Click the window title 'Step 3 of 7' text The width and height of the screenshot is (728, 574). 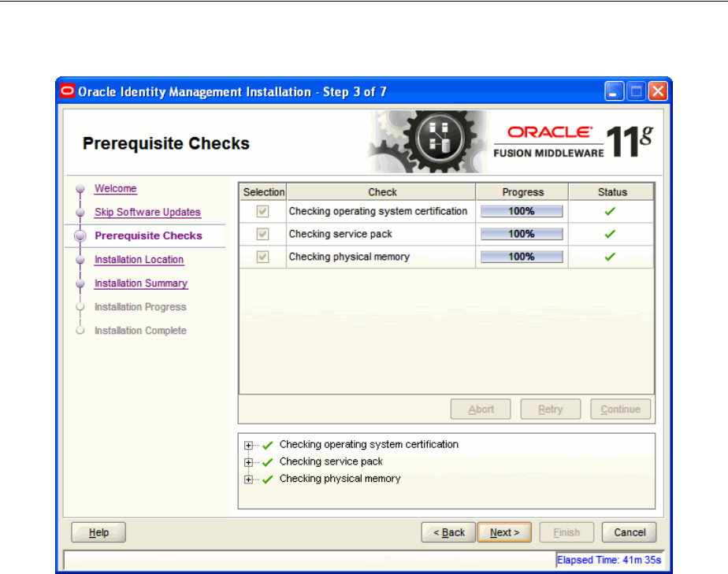355,92
